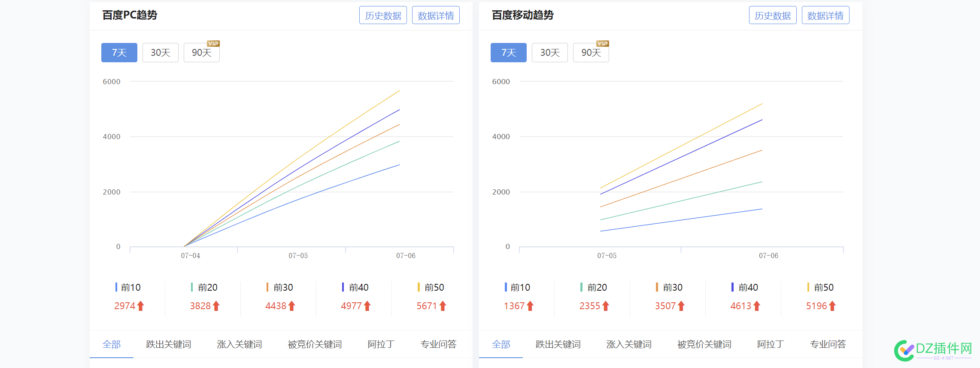Switch to 专业问答 tab in PC panel
This screenshot has width=980, height=368.
click(438, 344)
